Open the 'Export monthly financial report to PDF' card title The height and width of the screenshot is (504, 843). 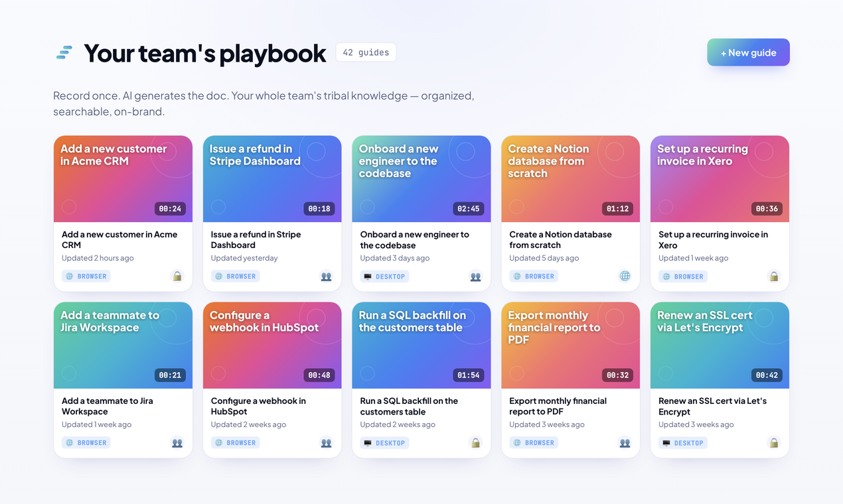pos(558,406)
